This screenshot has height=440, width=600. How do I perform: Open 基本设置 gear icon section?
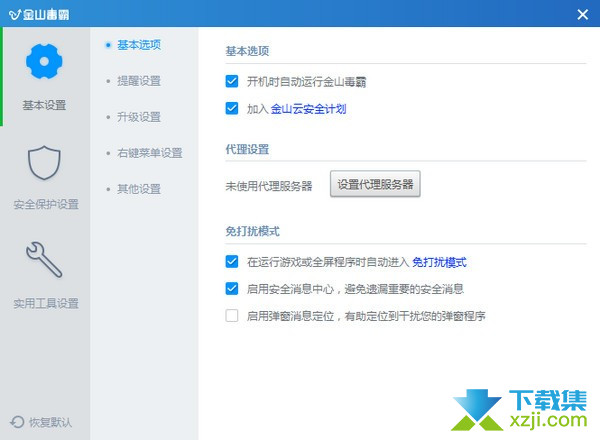44,61
